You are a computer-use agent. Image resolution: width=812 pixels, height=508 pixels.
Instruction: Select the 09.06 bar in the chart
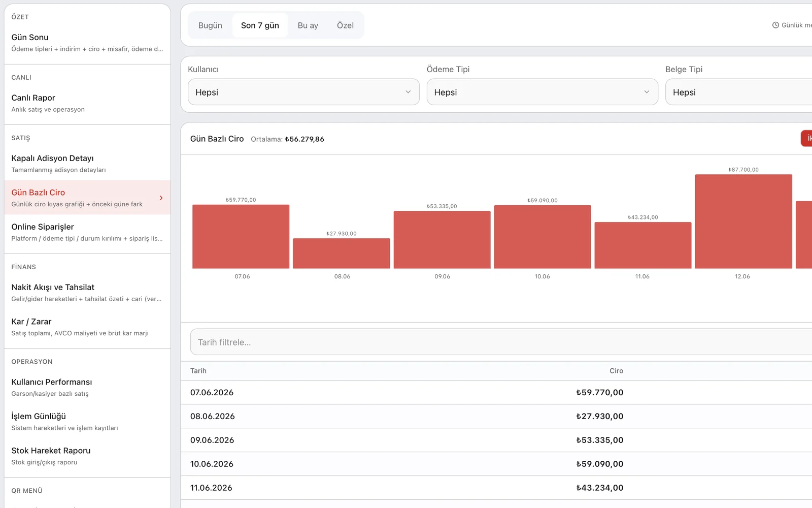[442, 240]
